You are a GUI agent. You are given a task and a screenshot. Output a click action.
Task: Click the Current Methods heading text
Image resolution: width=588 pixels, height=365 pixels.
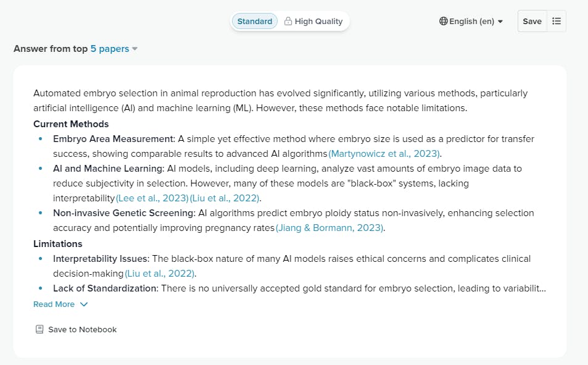pos(71,124)
